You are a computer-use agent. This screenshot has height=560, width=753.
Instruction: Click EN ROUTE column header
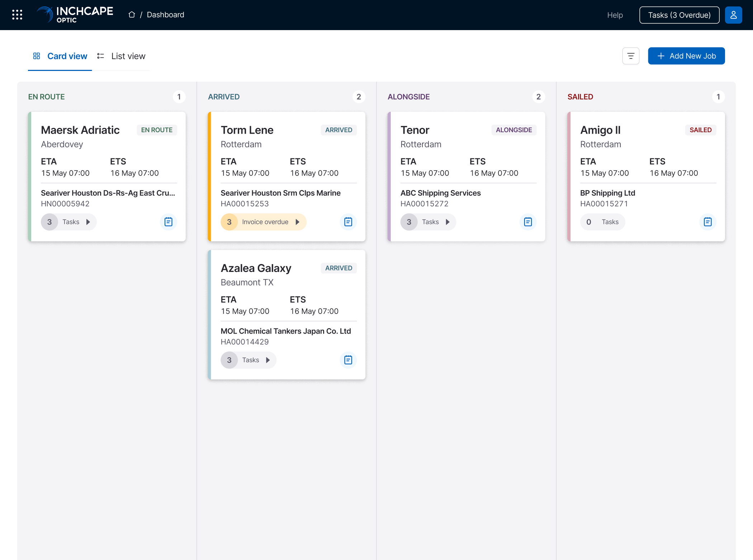[47, 97]
